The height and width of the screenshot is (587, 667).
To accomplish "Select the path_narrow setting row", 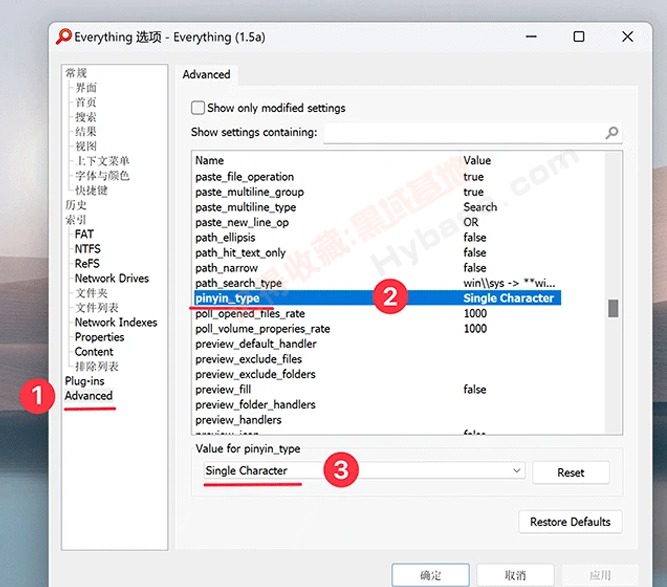I will 378,268.
